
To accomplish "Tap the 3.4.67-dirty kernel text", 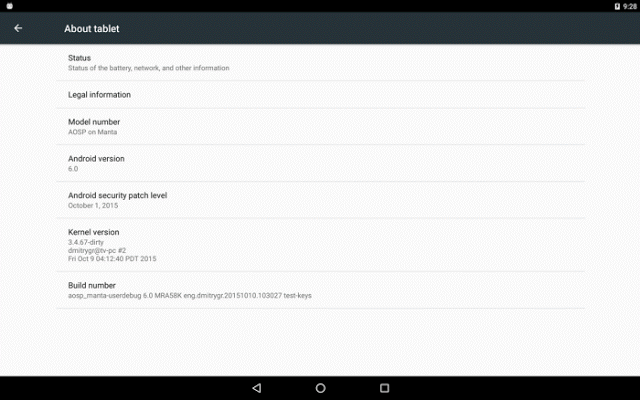I will click(86, 242).
